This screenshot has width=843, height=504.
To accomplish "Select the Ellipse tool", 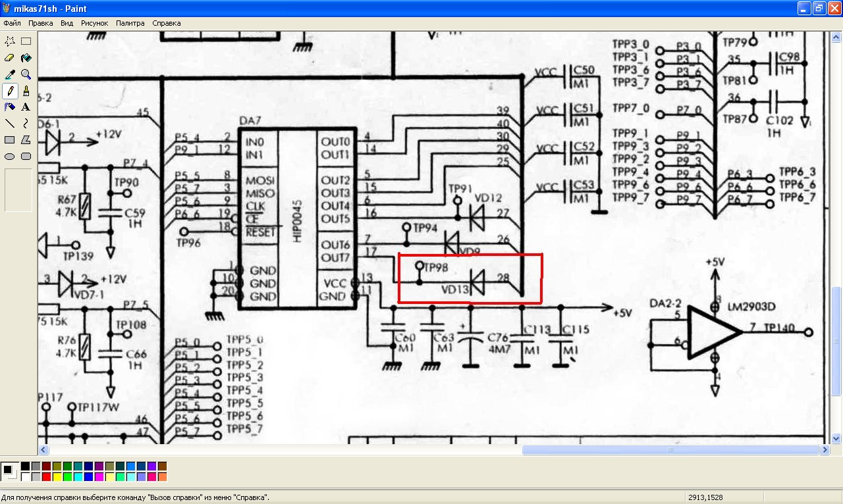I will click(10, 156).
